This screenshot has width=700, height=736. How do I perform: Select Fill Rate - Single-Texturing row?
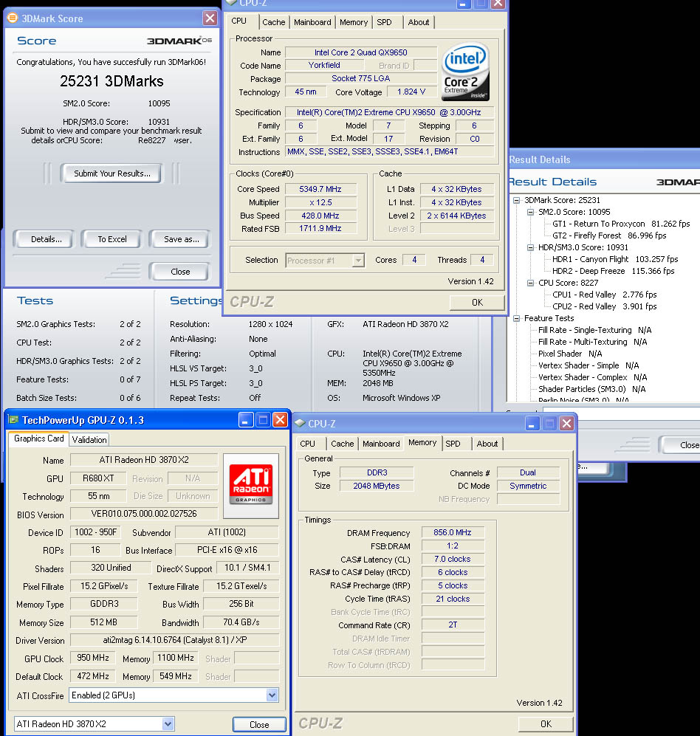pyautogui.click(x=594, y=330)
